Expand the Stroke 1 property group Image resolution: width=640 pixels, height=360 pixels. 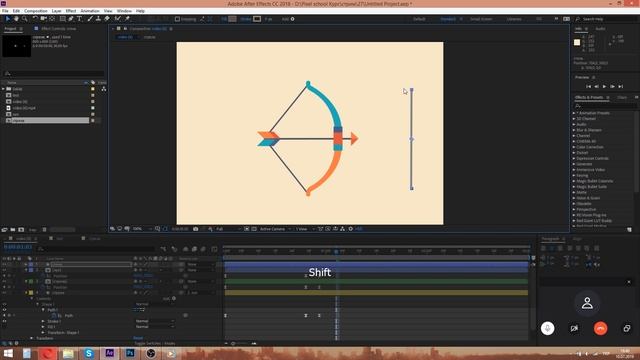(x=43, y=321)
